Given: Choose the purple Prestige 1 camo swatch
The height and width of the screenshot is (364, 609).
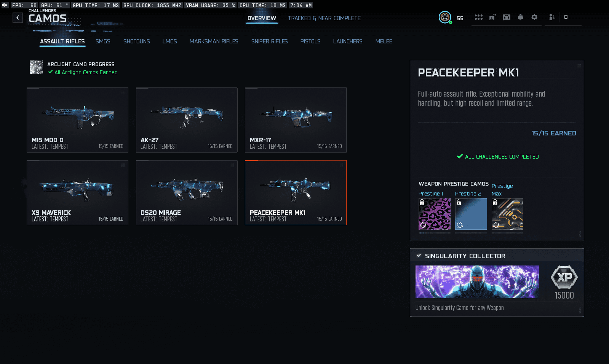Looking at the screenshot, I should (434, 214).
